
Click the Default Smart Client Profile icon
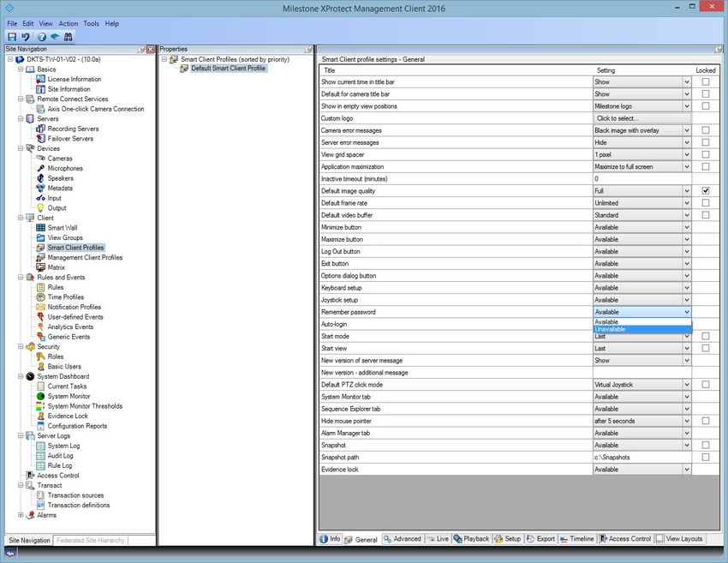184,69
